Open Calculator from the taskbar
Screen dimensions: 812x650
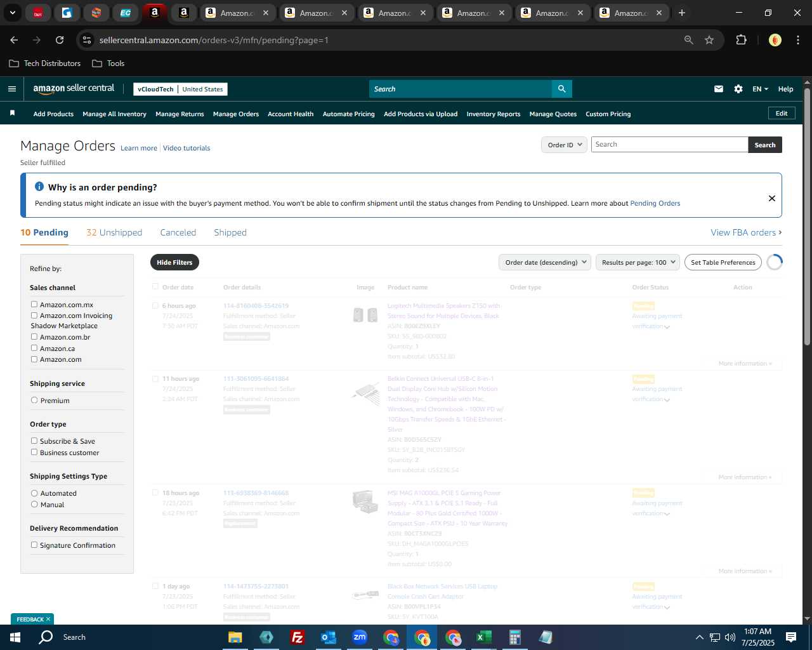[514, 637]
